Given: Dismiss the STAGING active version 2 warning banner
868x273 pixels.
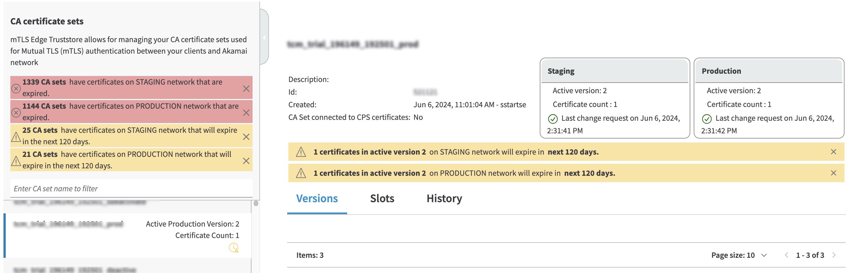Looking at the screenshot, I should [x=833, y=152].
